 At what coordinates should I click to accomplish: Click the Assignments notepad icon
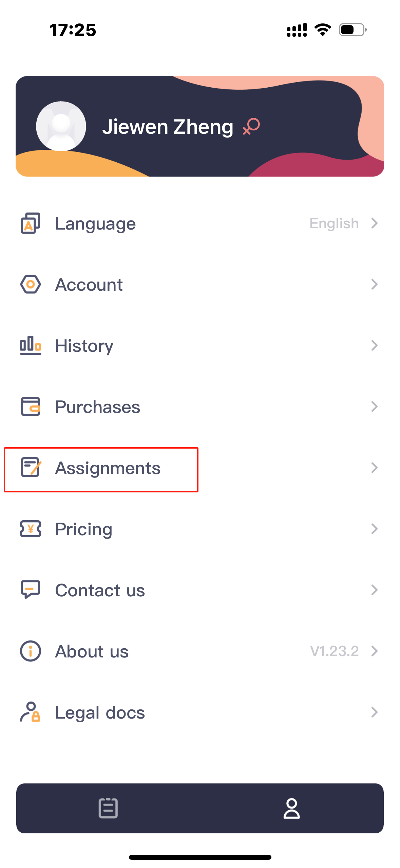tap(30, 468)
